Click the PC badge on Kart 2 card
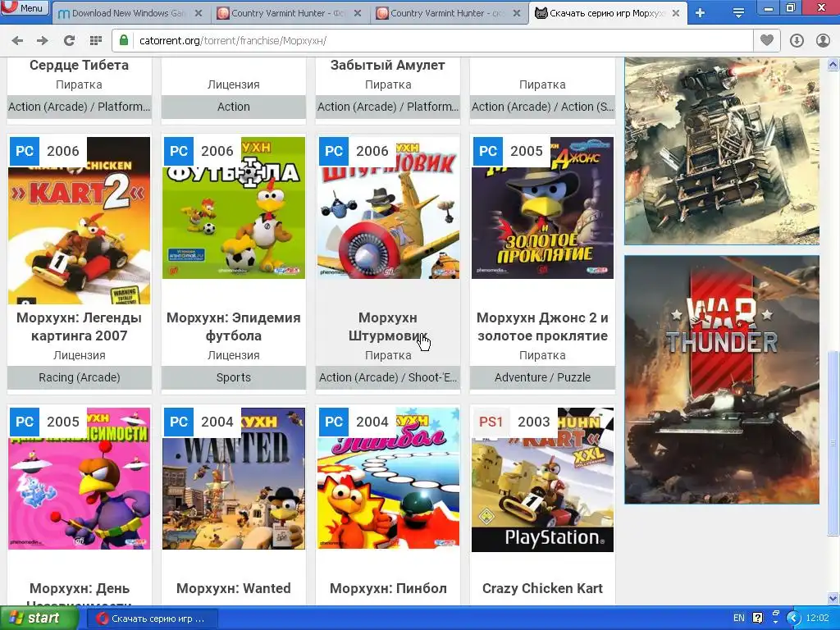840x630 pixels. pyautogui.click(x=25, y=151)
